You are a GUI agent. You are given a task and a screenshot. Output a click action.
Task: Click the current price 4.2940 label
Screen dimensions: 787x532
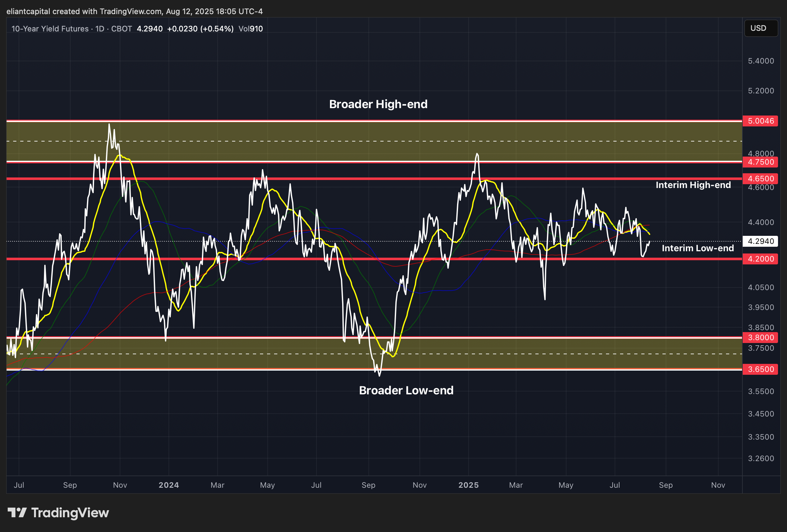click(x=760, y=241)
